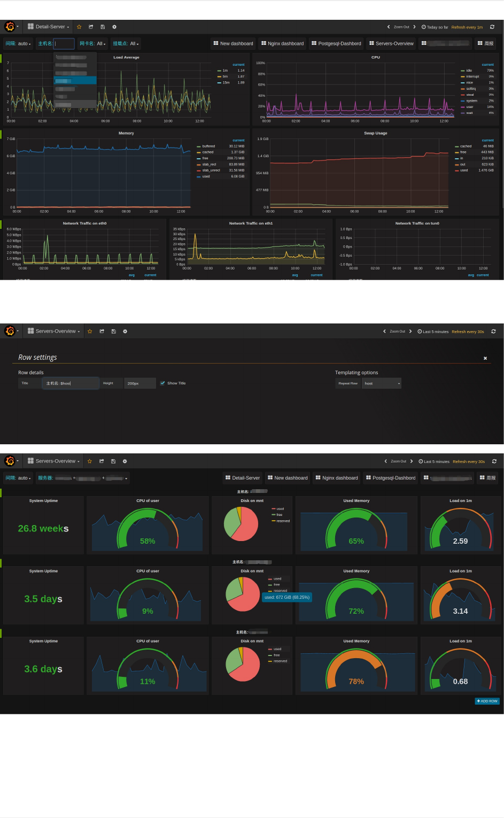
Task: Open settings gear in the gauges dashboard view
Action: (125, 461)
